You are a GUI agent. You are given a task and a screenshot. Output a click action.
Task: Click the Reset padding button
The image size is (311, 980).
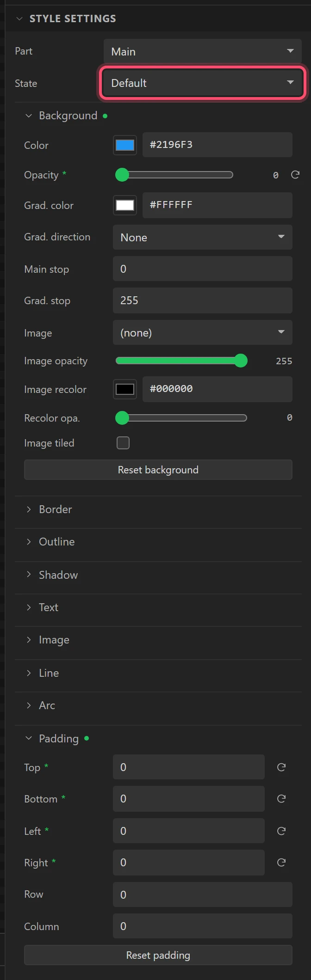(158, 955)
